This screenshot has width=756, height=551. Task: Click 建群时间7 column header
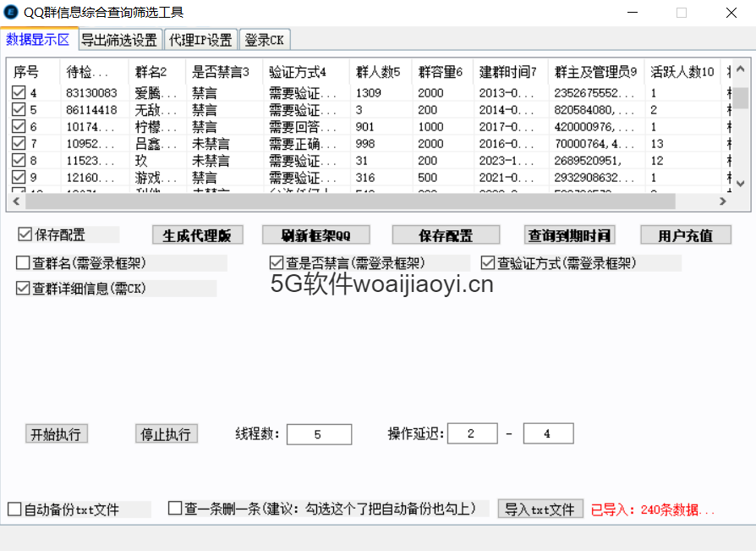coord(511,72)
